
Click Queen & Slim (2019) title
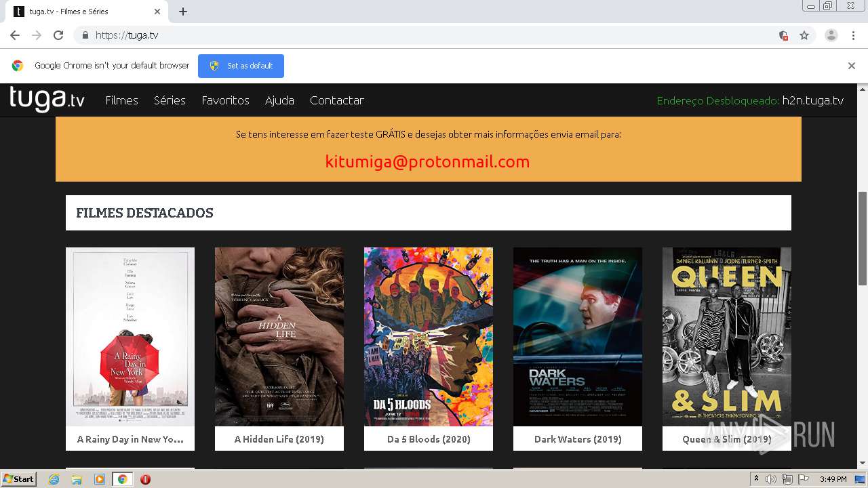727,439
